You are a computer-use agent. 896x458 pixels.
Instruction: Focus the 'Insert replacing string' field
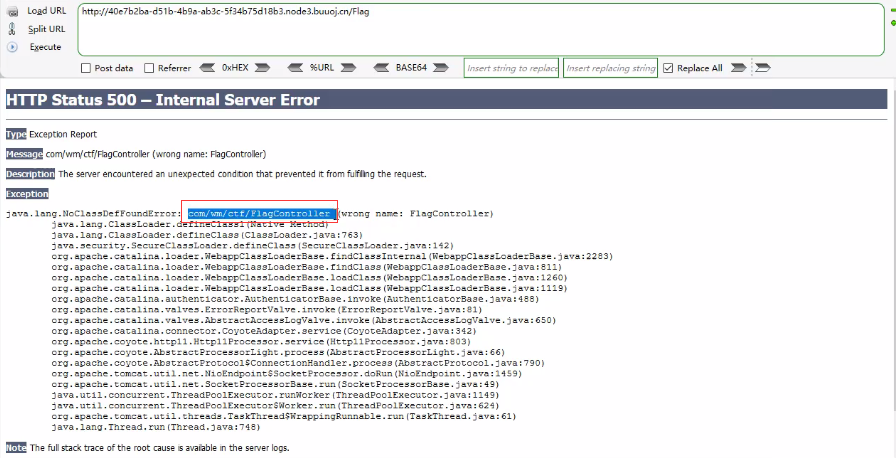click(609, 68)
